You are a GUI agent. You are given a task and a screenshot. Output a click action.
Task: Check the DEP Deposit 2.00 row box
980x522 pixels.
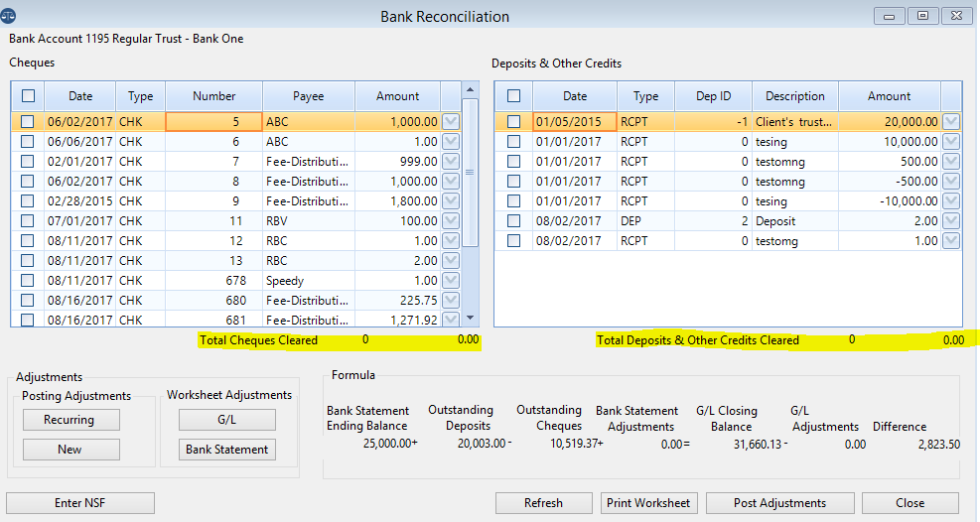[513, 221]
